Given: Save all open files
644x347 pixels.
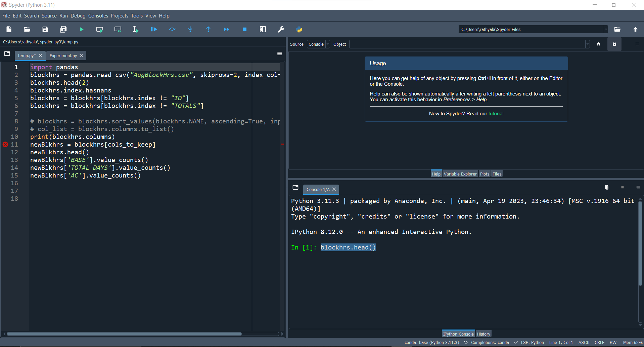Looking at the screenshot, I should pos(63,29).
